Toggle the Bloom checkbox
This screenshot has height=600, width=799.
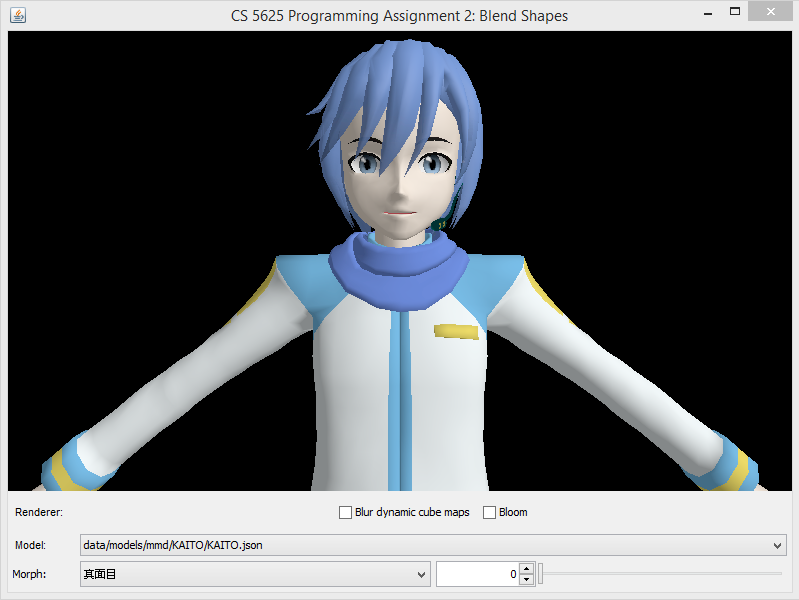click(x=490, y=513)
